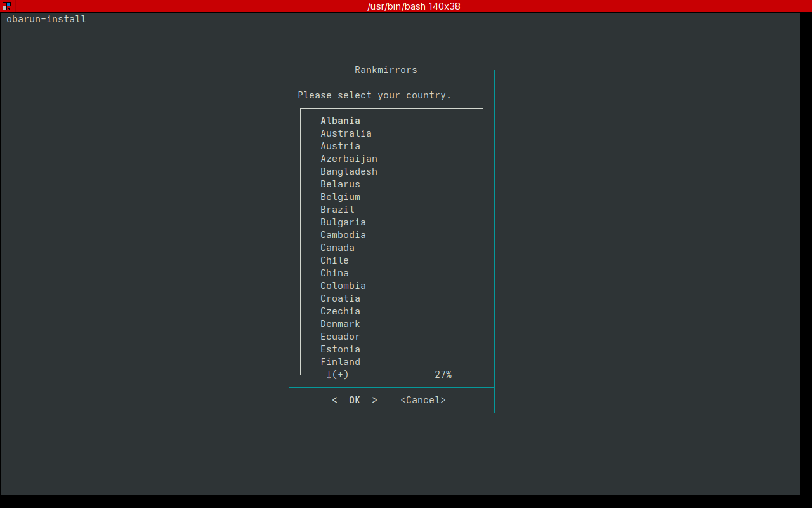This screenshot has height=508, width=812.
Task: Select Albania from the country list
Action: 340,121
